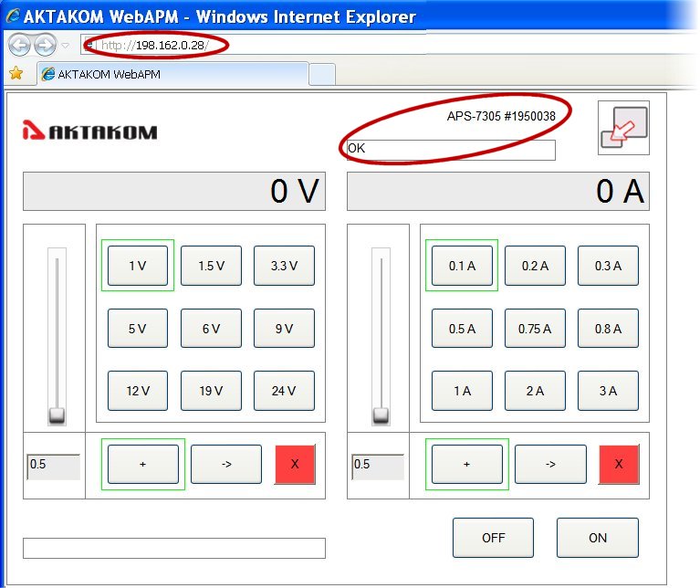Image resolution: width=700 pixels, height=588 pixels.
Task: Click the current step field showing 0.5
Action: [378, 467]
